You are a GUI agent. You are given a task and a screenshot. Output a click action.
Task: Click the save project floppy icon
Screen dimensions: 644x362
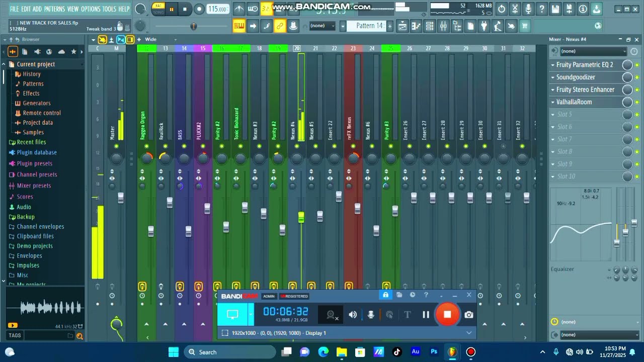click(x=555, y=9)
